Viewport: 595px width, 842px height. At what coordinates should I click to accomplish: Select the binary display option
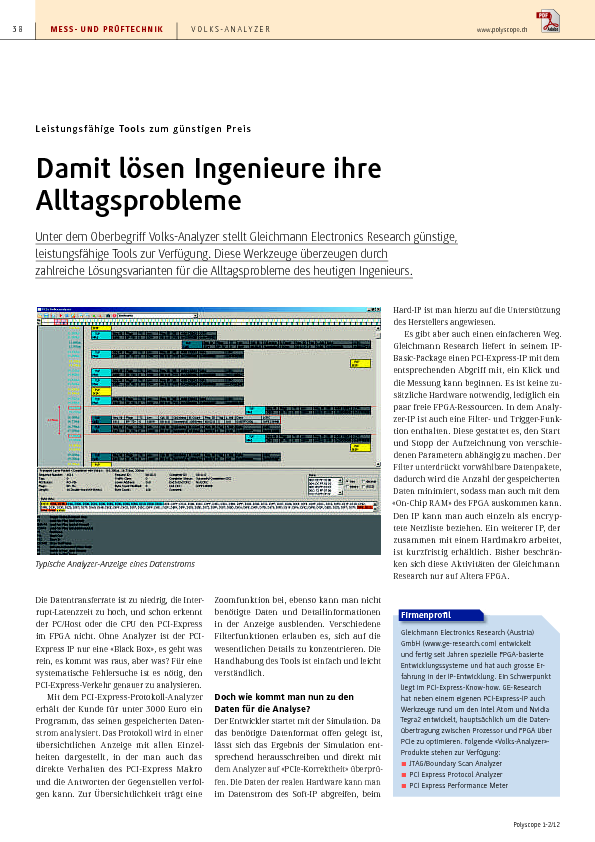pos(348,487)
